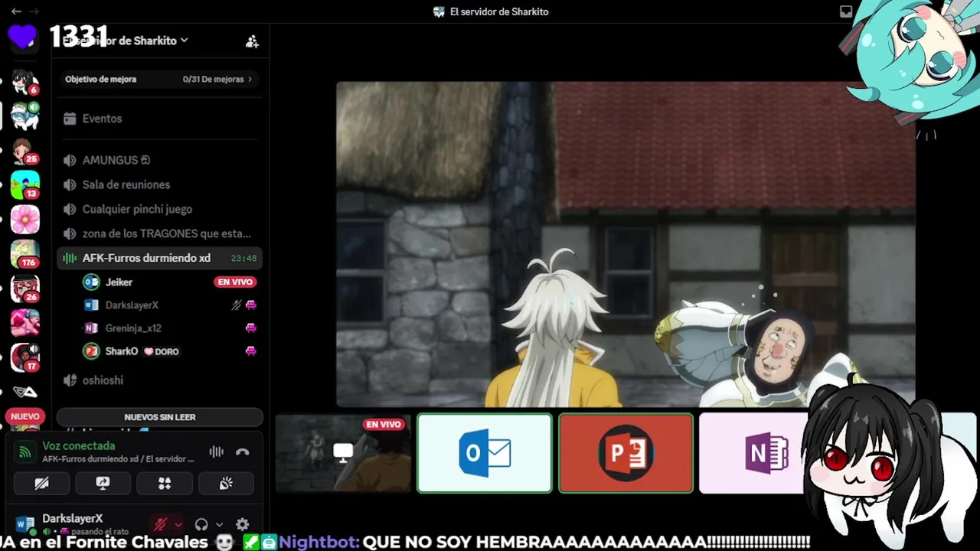Click SharkO's PowerPoint avatar in voice list
The image size is (980, 551).
[91, 351]
